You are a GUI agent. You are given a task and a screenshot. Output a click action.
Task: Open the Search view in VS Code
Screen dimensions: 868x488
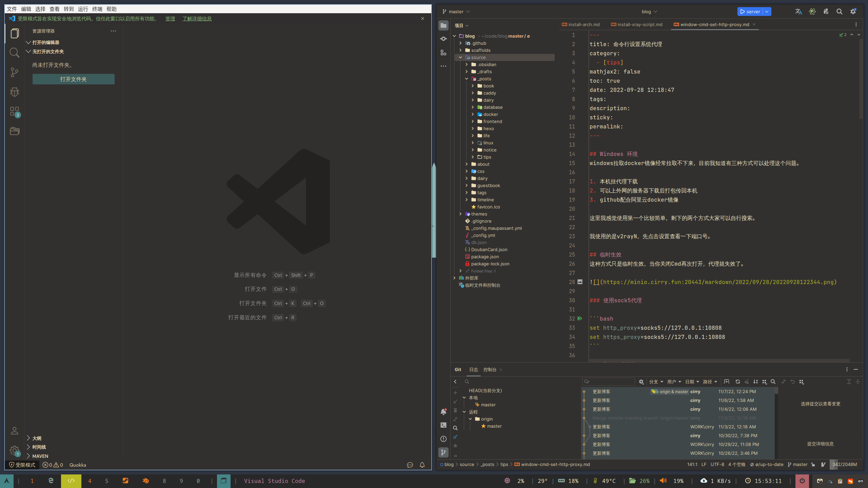(x=14, y=53)
